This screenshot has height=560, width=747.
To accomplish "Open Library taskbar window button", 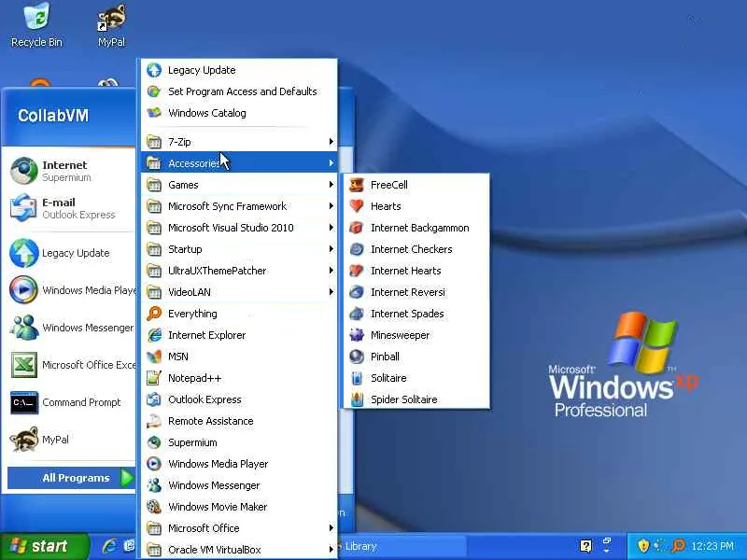I will (402, 546).
